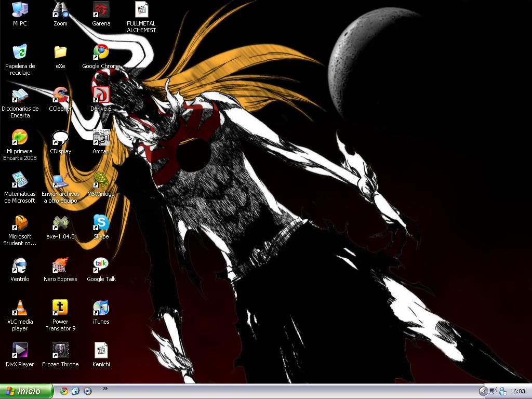This screenshot has height=399, width=532.
Task: Open Papelera de reciclaje
Action: pos(20,52)
